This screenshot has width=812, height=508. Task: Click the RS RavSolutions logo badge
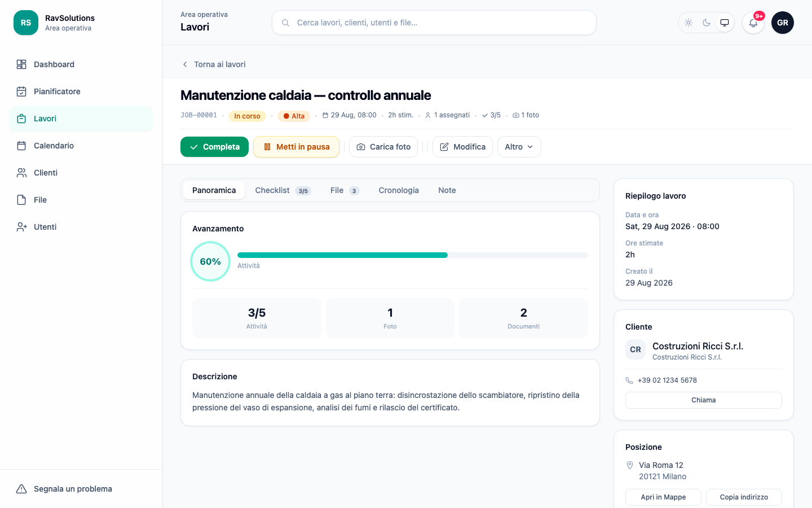[x=26, y=23]
